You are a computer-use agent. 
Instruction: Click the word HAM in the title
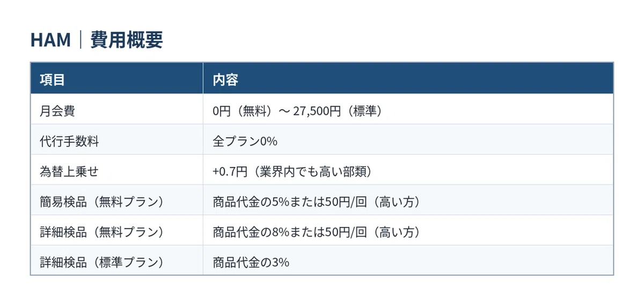point(50,41)
